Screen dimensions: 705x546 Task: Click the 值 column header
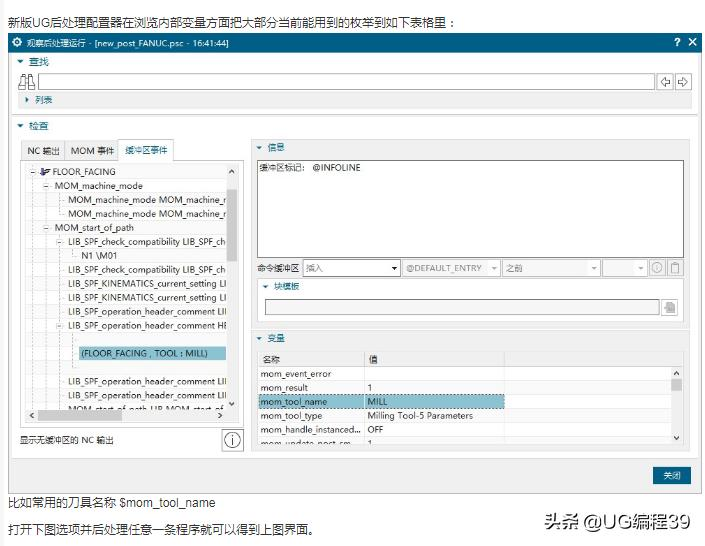point(434,359)
